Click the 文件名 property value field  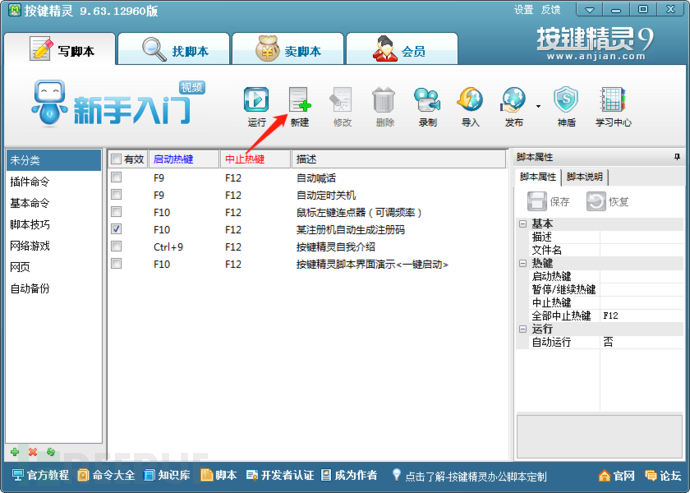(642, 250)
